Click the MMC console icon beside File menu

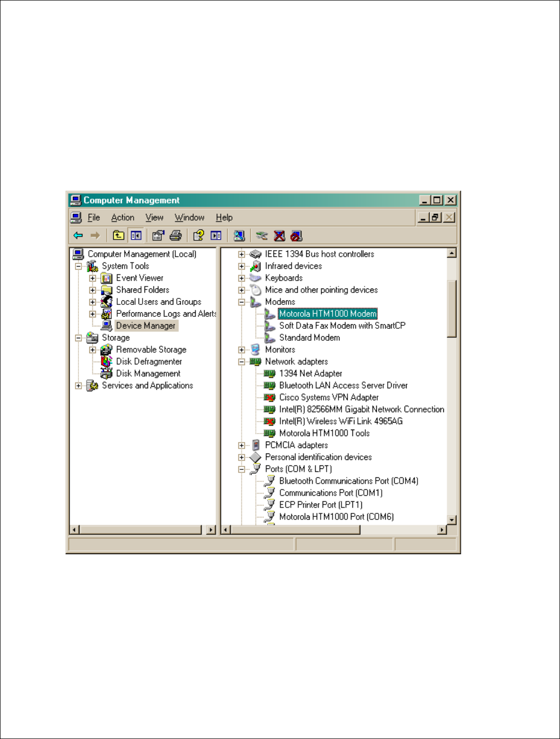click(x=76, y=217)
